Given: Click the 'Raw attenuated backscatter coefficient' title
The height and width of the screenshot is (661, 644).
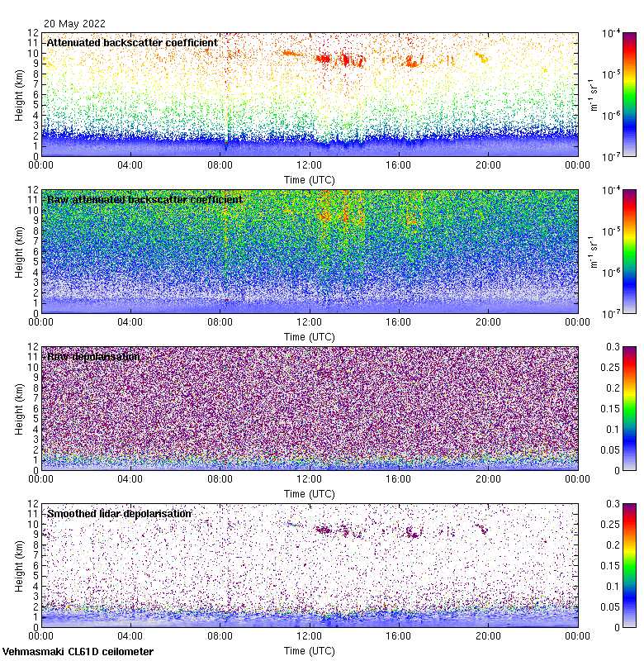Looking at the screenshot, I should click(x=144, y=199).
